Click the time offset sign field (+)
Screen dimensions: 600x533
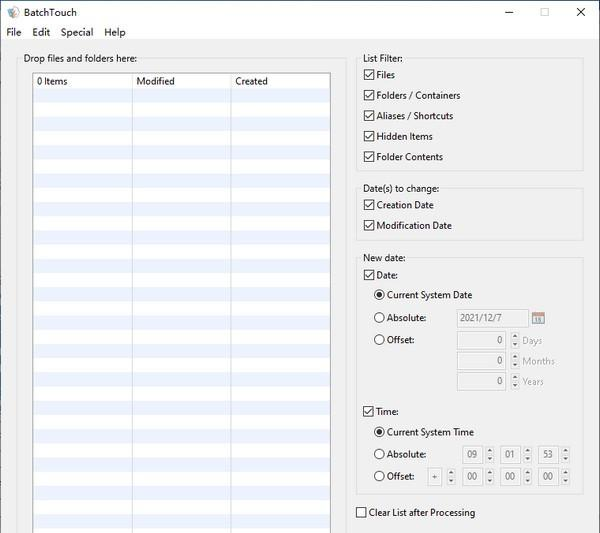[x=434, y=476]
